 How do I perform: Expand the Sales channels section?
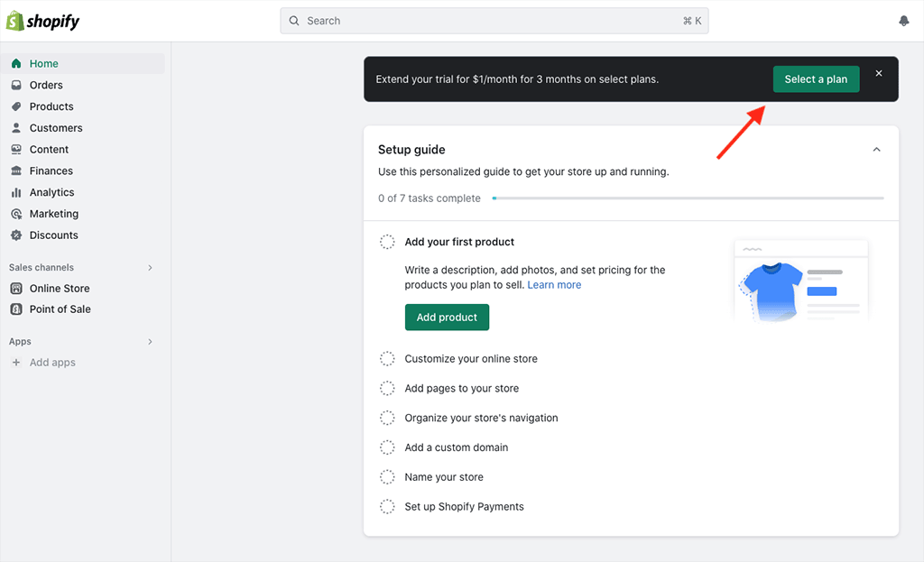tap(150, 267)
